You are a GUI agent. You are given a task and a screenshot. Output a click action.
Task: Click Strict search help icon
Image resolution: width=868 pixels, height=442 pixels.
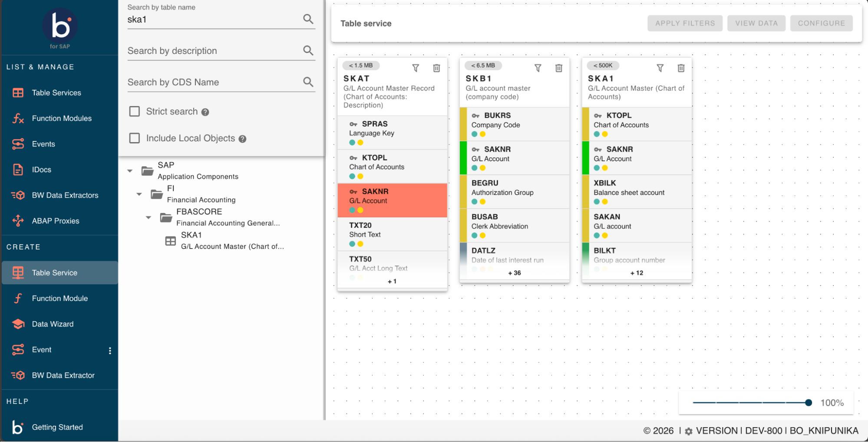coord(205,112)
